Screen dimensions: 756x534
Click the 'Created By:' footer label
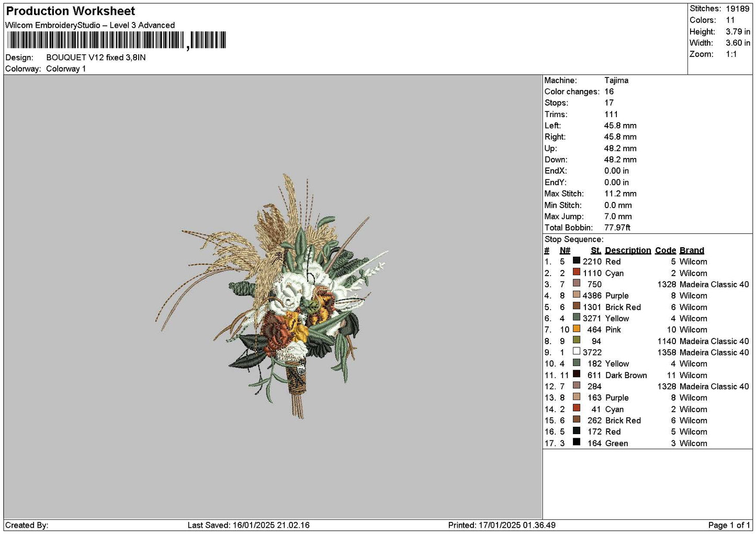tap(27, 525)
